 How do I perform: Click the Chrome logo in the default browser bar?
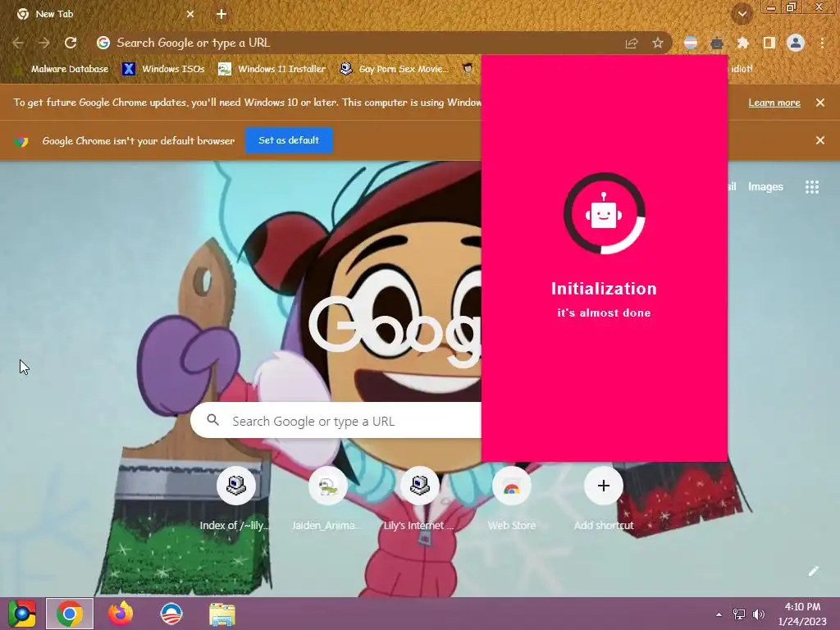(21, 141)
